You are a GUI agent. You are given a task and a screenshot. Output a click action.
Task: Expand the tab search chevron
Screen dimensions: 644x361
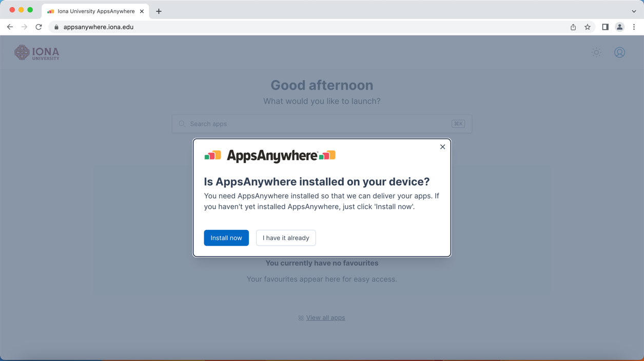(634, 11)
